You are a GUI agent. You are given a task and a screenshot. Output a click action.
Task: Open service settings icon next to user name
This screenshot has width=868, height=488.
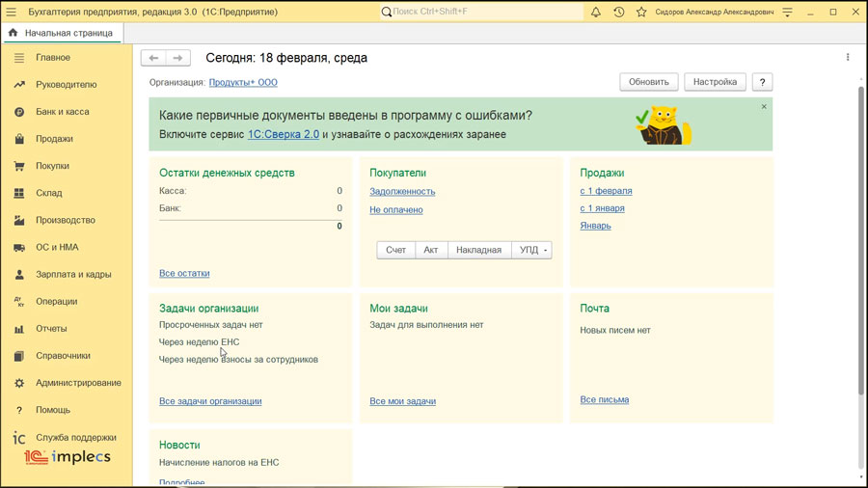click(787, 12)
